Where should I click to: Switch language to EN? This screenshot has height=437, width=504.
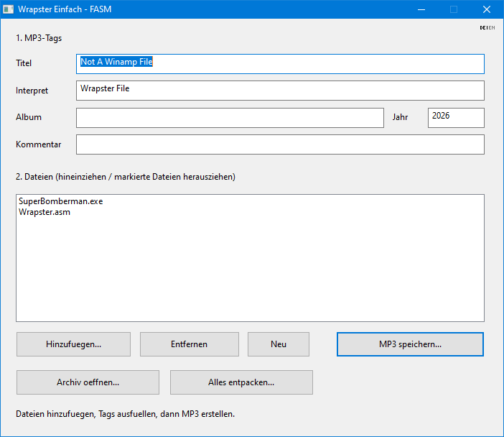click(492, 28)
